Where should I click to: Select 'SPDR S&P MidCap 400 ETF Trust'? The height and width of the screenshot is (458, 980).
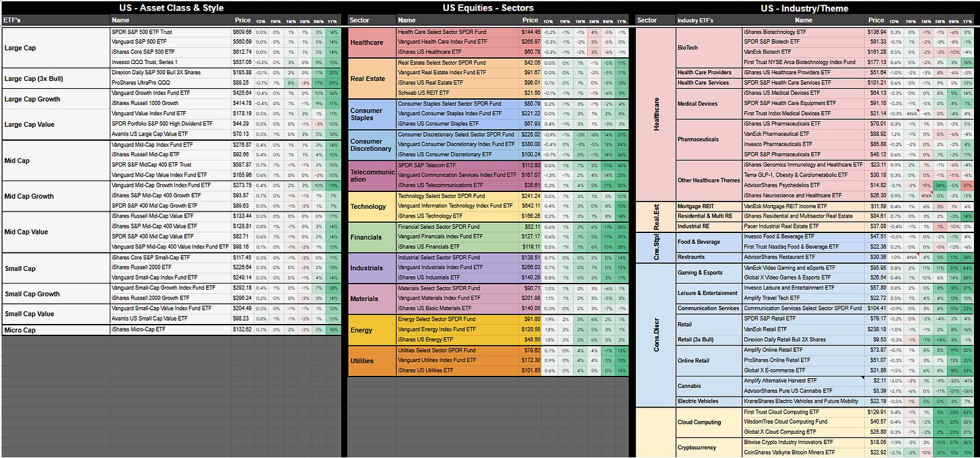point(170,165)
